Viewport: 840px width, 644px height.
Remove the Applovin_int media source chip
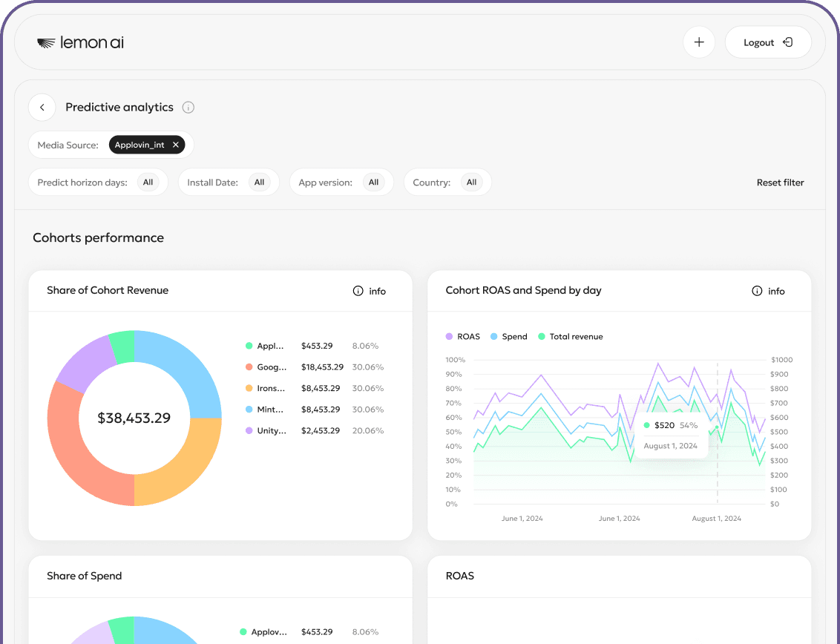[x=176, y=145]
